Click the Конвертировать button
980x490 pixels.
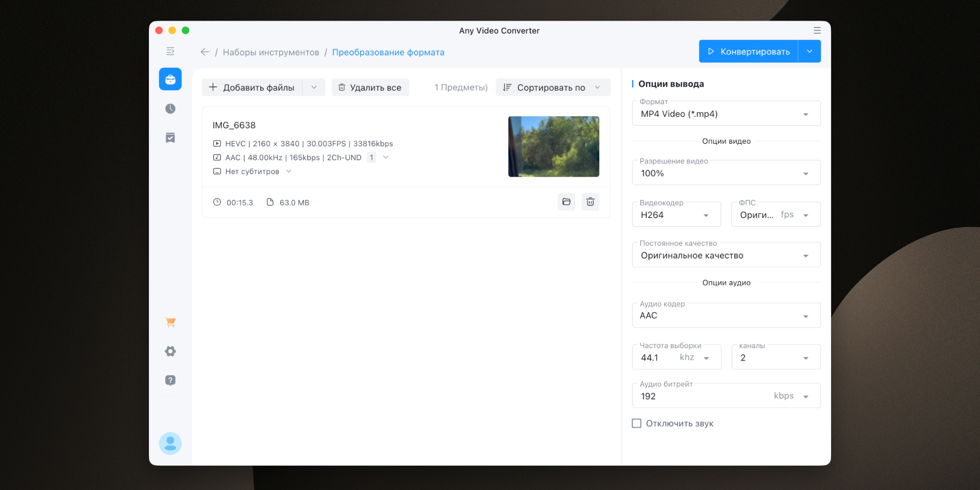(x=748, y=51)
